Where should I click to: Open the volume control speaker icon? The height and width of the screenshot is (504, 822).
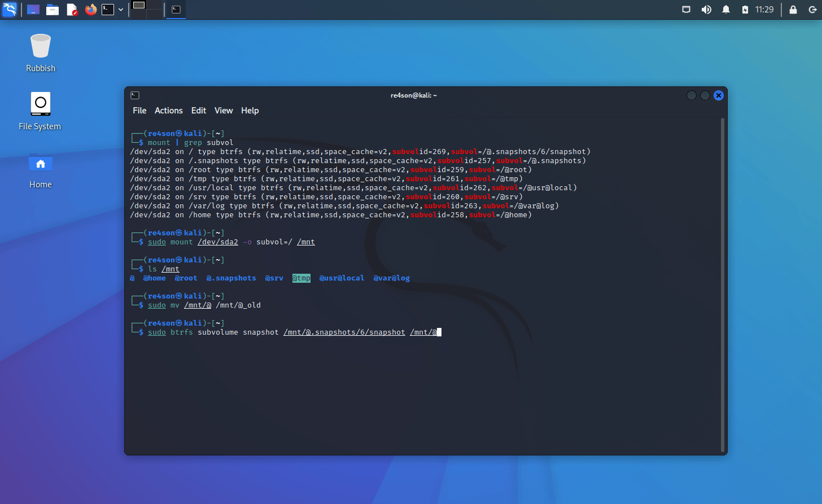(x=706, y=10)
